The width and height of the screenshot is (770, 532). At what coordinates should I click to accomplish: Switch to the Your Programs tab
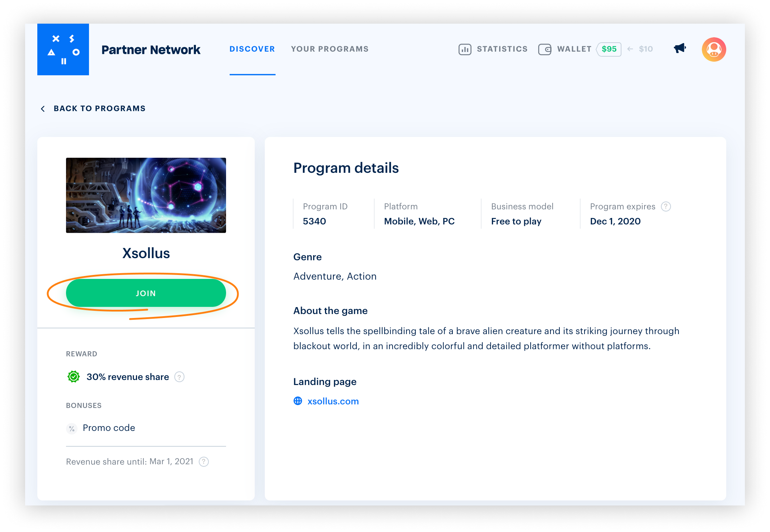click(x=330, y=49)
